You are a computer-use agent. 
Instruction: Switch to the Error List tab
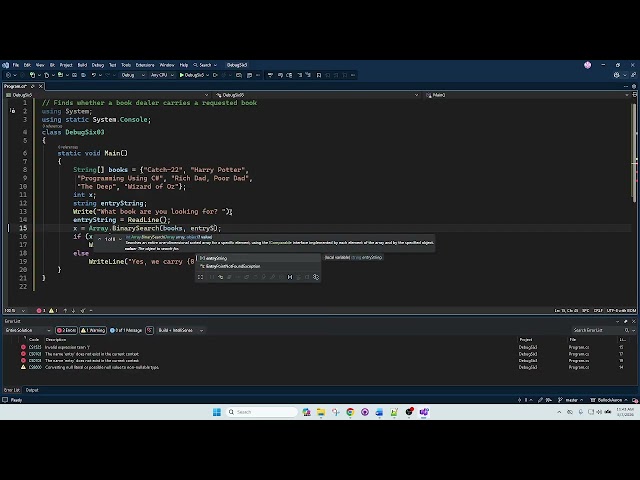(11, 390)
